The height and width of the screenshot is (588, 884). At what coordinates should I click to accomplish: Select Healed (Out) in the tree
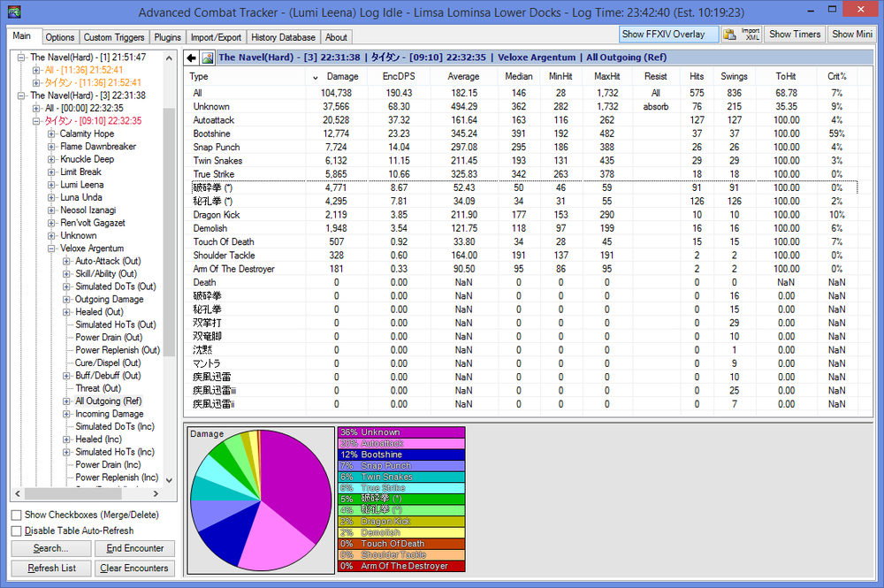click(99, 312)
